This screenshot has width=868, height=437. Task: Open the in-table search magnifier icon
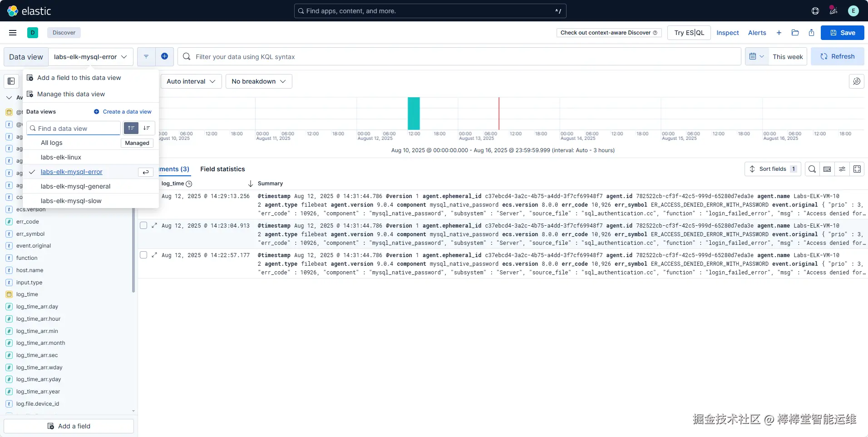pos(812,169)
